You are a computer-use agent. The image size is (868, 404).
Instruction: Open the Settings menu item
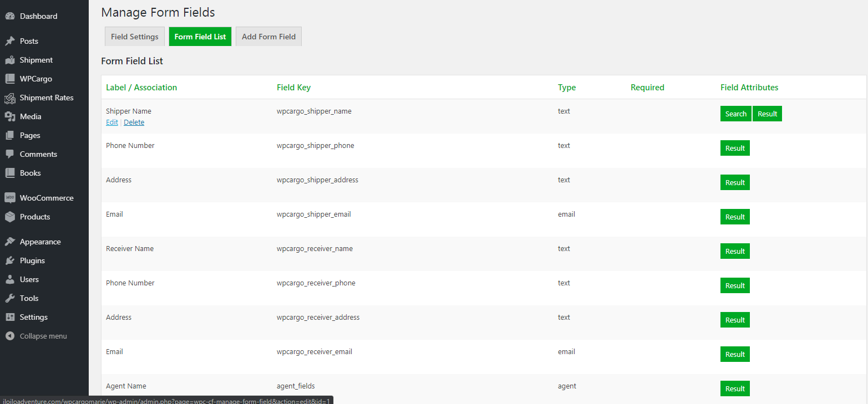[x=44, y=317]
